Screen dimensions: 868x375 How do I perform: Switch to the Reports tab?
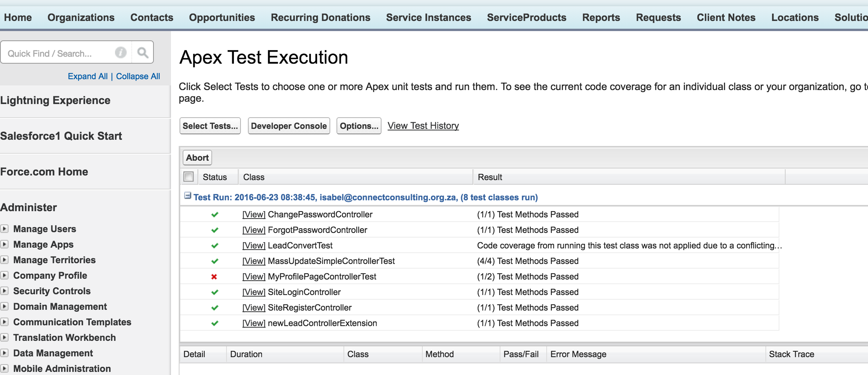pyautogui.click(x=601, y=17)
